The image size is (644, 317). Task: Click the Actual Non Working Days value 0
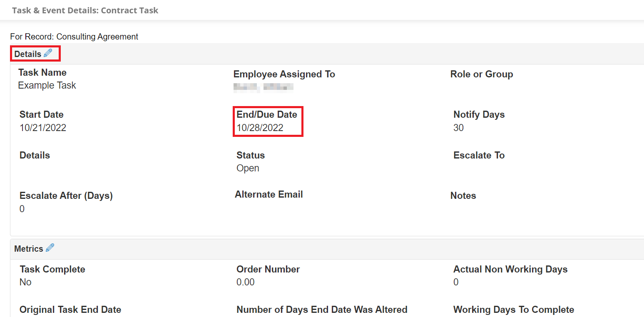tap(456, 282)
